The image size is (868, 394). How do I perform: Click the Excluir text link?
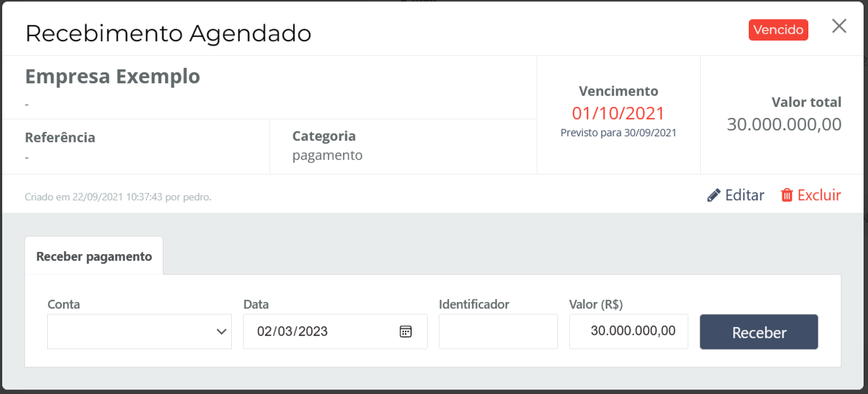pos(819,195)
